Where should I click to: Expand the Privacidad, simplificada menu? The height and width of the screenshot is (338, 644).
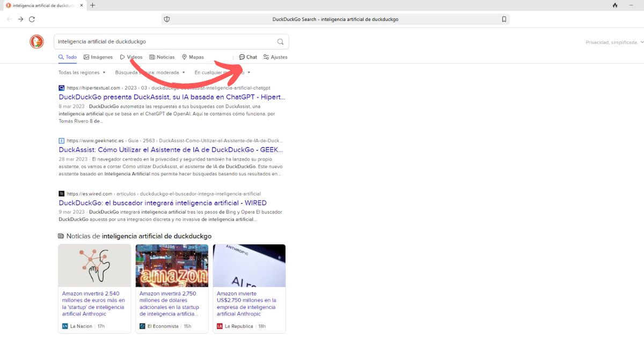click(x=614, y=42)
